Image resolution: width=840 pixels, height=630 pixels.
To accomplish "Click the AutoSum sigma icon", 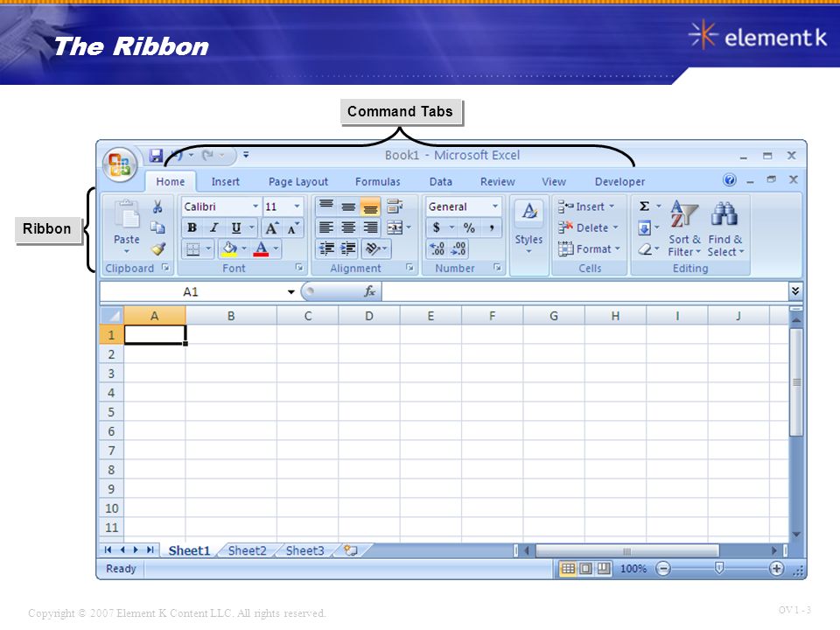I will click(x=645, y=206).
